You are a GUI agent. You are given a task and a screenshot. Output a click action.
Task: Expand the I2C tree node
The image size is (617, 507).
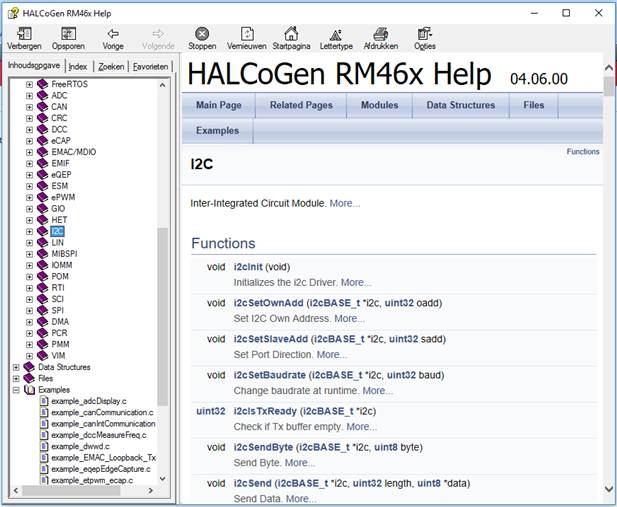(30, 231)
